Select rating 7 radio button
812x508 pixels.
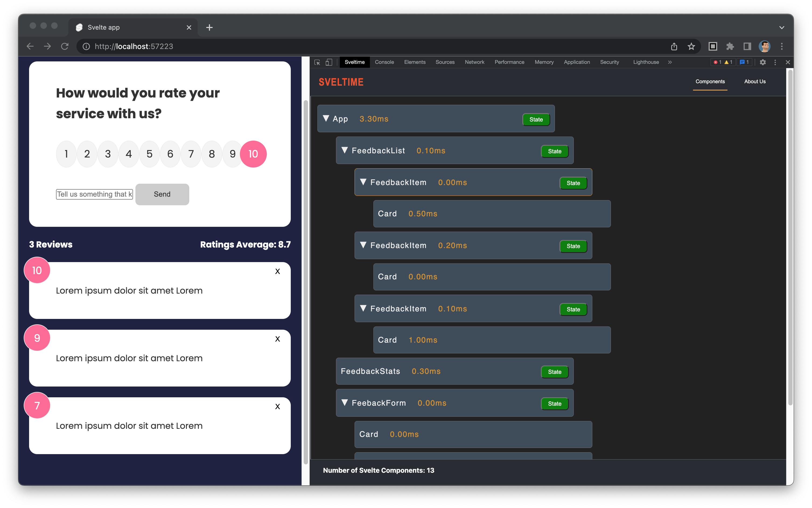[191, 154]
